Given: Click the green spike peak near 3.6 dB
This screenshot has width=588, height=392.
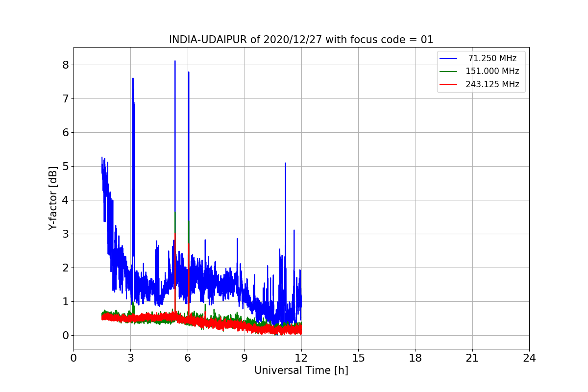Looking at the screenshot, I should (175, 213).
